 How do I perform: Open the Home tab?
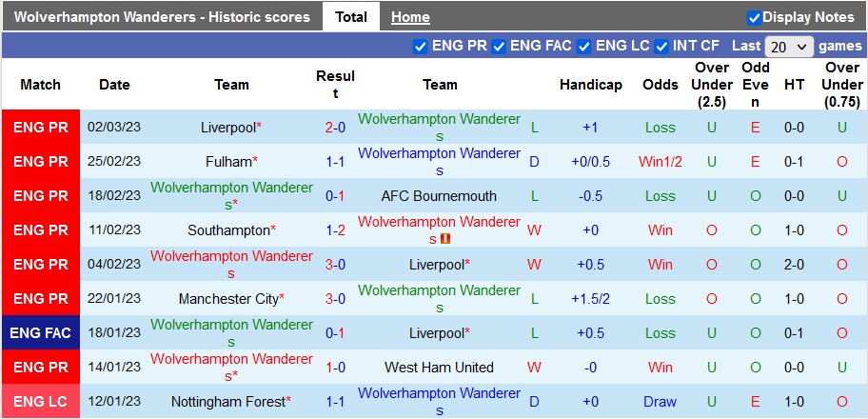410,17
